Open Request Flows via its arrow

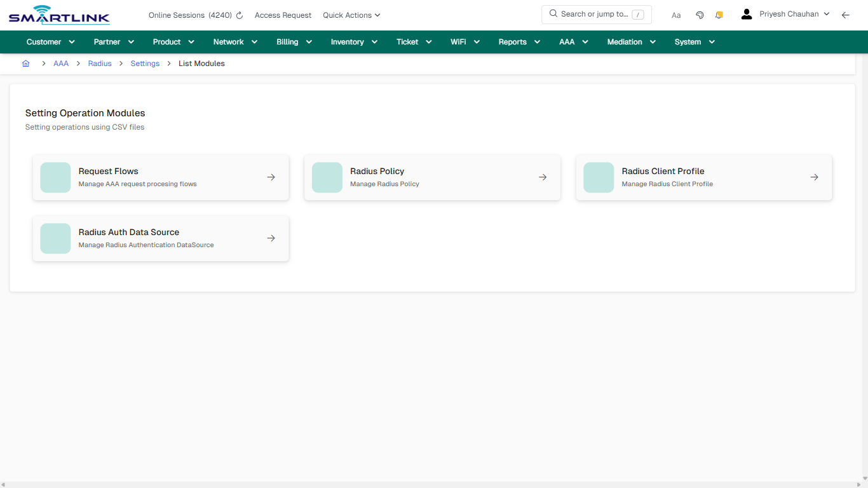pyautogui.click(x=271, y=177)
